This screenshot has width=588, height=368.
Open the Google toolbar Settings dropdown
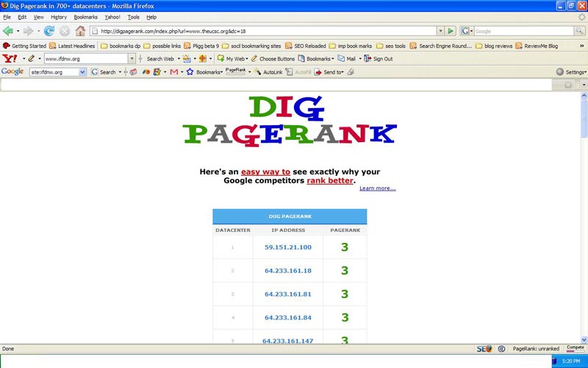tap(572, 71)
